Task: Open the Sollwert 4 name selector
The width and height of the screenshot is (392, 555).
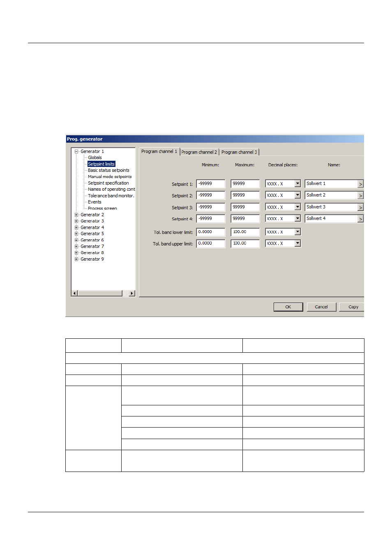Action: [361, 218]
